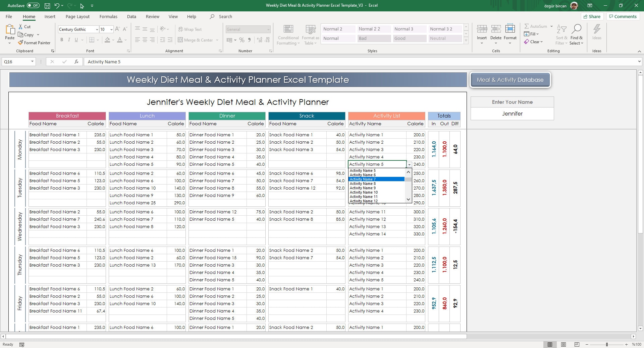Expand the Name Box dropdown arrow
Image resolution: width=644 pixels, height=348 pixels.
click(32, 62)
